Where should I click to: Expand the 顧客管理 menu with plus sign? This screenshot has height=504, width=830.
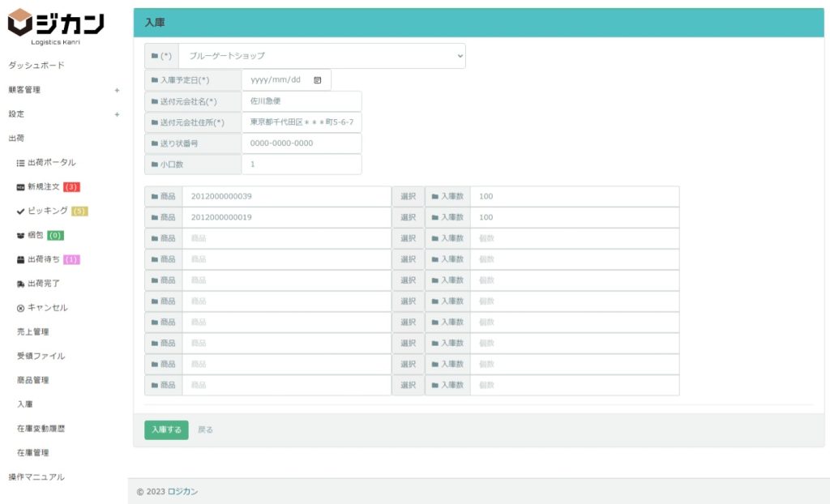[x=117, y=90]
